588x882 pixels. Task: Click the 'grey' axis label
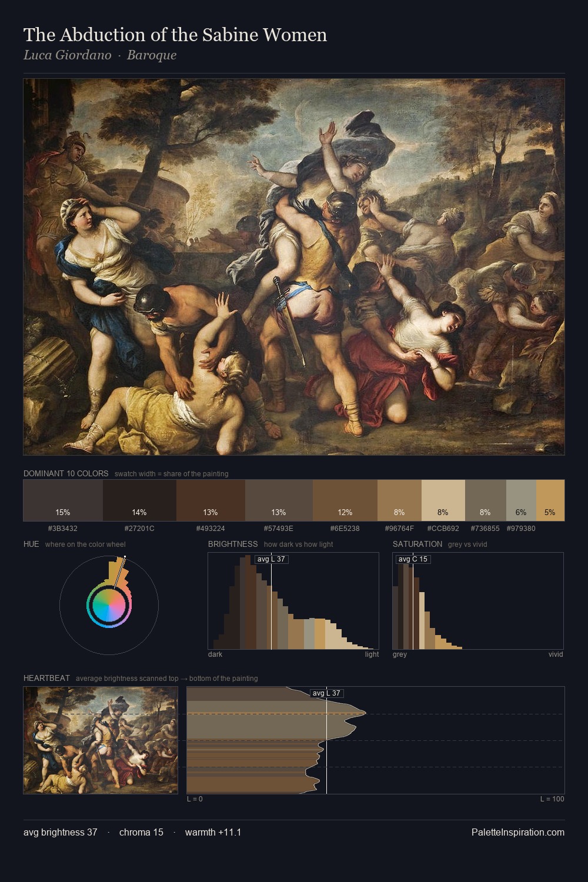(x=400, y=654)
